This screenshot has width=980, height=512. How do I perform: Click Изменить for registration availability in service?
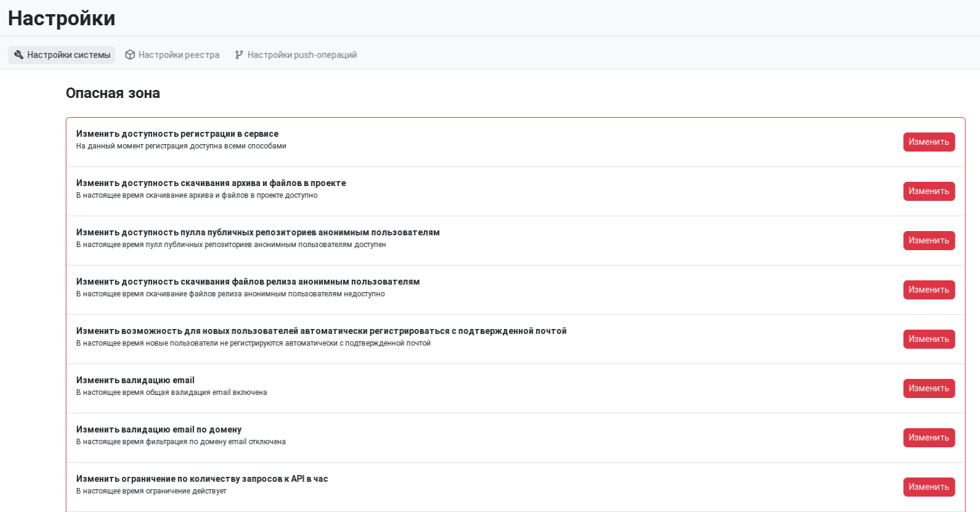point(929,142)
